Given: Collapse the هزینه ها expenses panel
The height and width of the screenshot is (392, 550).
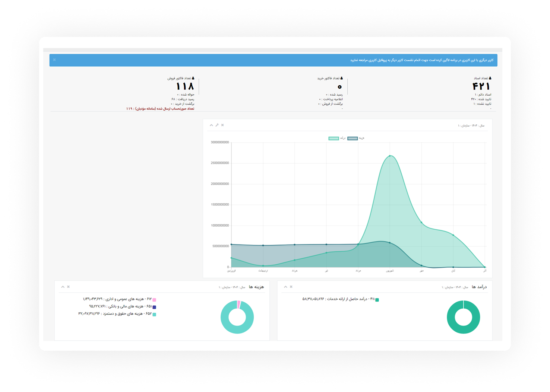Looking at the screenshot, I should coord(63,287).
